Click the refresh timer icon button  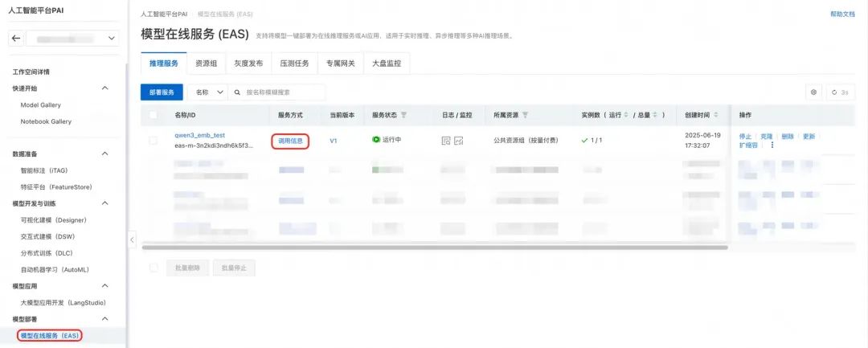coord(840,92)
